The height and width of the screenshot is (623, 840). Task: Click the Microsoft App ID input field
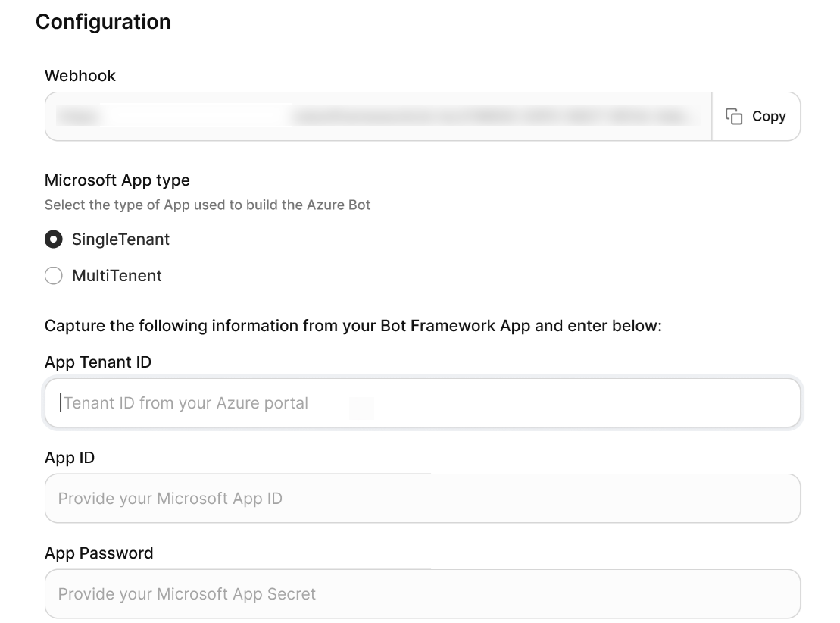[x=423, y=499]
